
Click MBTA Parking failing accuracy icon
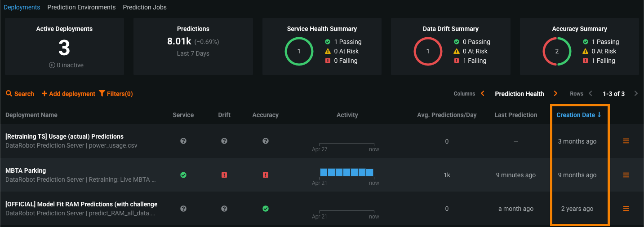coord(266,175)
